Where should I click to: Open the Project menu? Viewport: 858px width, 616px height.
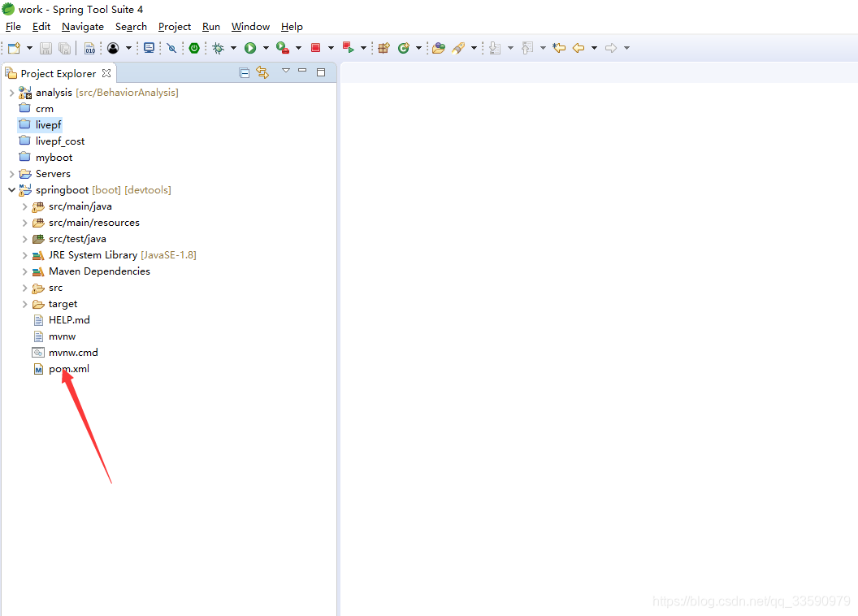pos(175,27)
